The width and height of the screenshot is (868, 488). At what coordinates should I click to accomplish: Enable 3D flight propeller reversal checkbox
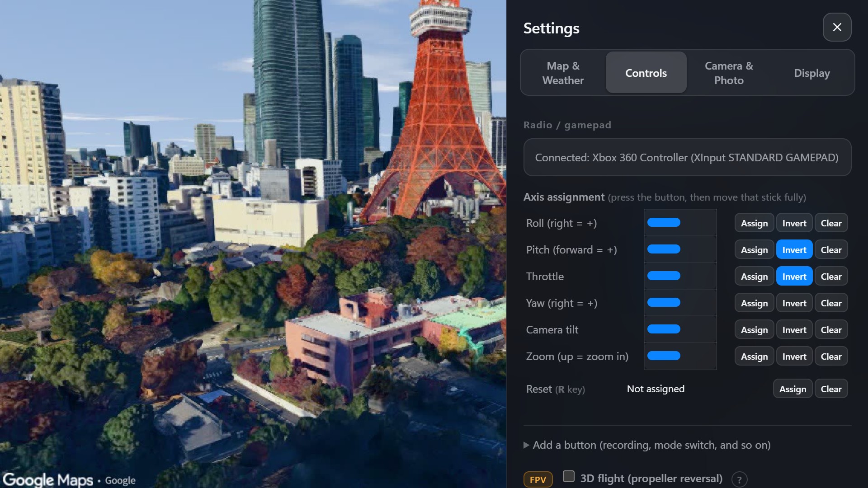tap(569, 476)
